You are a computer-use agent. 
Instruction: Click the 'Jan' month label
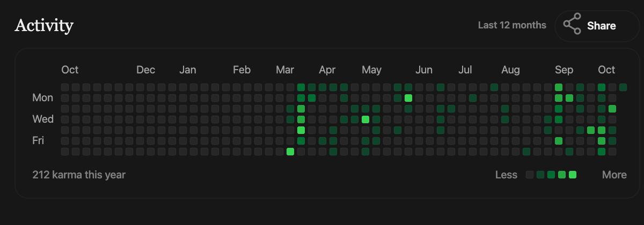click(188, 70)
